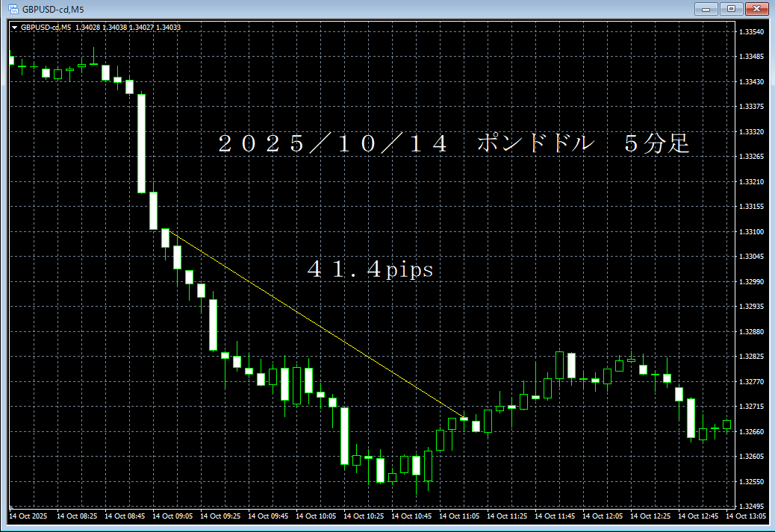
Task: Click price level 1.32715 on price scale
Action: point(751,406)
